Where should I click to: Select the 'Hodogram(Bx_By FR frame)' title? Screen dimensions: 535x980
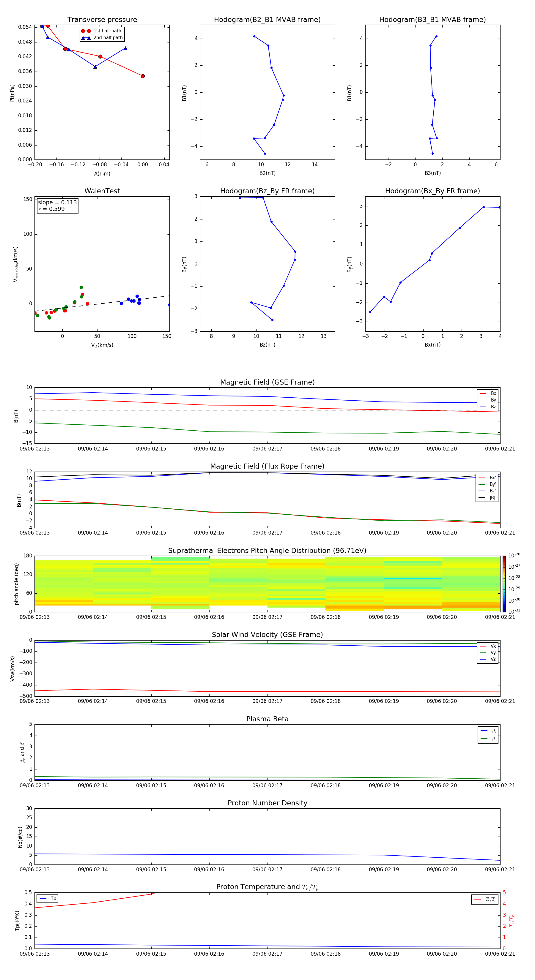point(432,191)
